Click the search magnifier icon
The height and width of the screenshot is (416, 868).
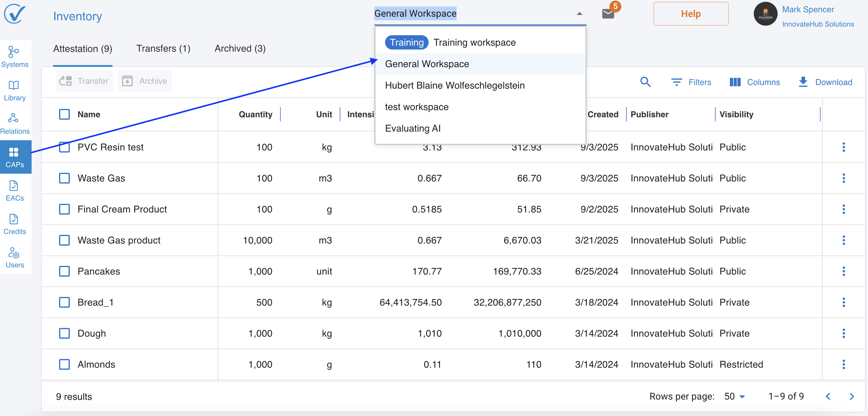645,82
